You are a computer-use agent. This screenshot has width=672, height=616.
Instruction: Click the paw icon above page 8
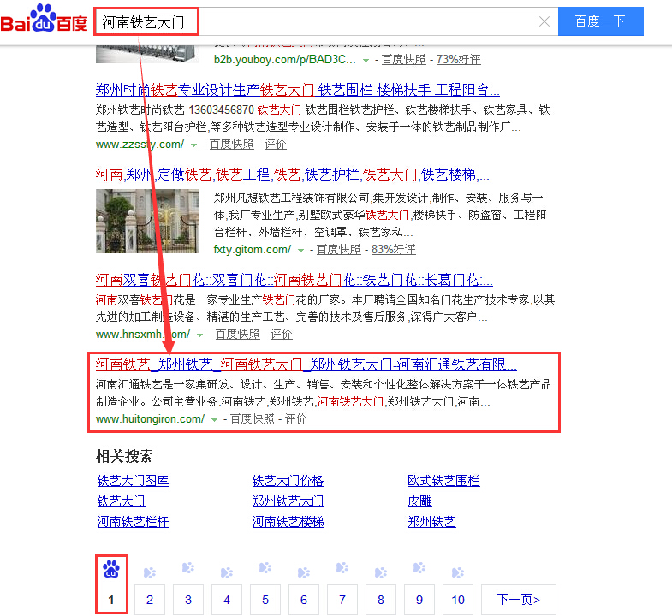(x=381, y=572)
